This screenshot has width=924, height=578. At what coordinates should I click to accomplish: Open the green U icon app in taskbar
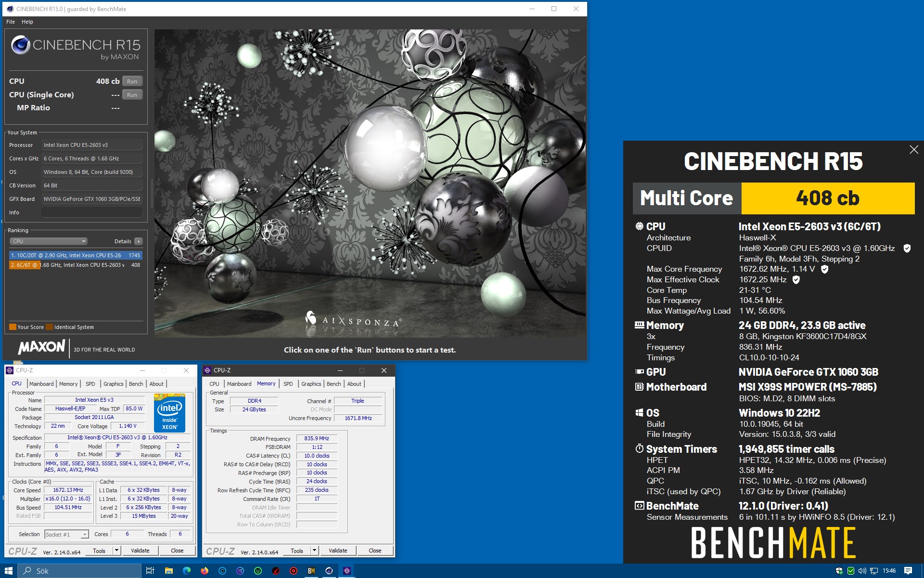[258, 571]
